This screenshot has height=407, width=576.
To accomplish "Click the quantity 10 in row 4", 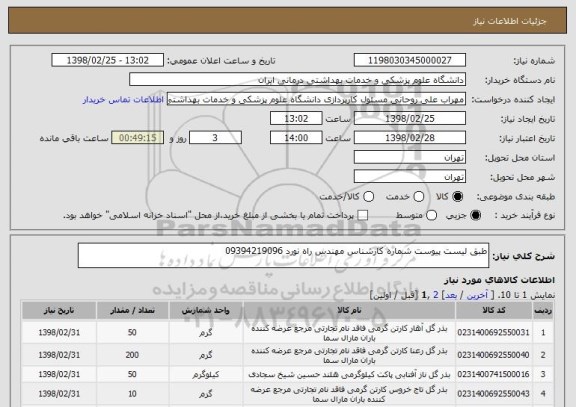I will (x=132, y=394).
